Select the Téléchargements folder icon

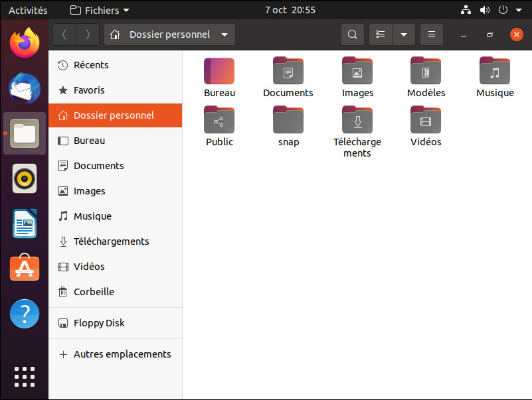click(357, 121)
